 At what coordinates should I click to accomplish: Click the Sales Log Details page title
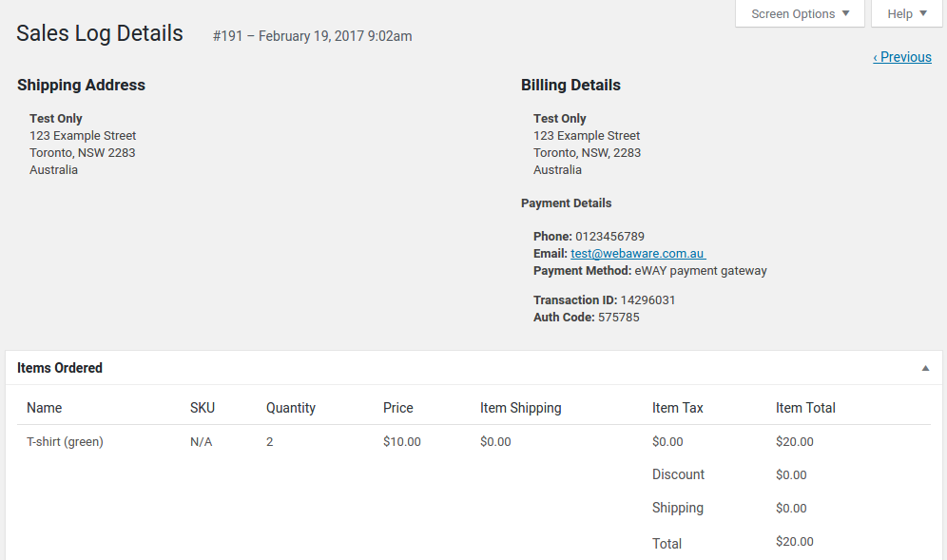pyautogui.click(x=100, y=33)
